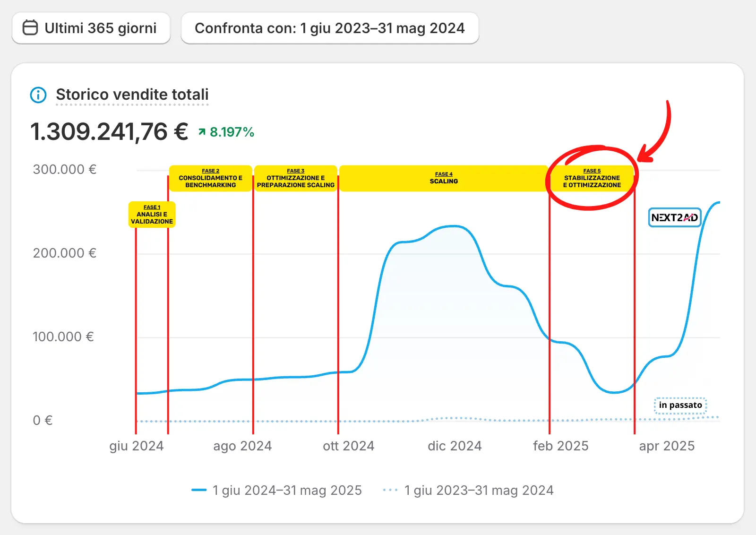Select the Fase 1 Analisi e Validazione label
Image resolution: width=756 pixels, height=535 pixels.
click(152, 215)
